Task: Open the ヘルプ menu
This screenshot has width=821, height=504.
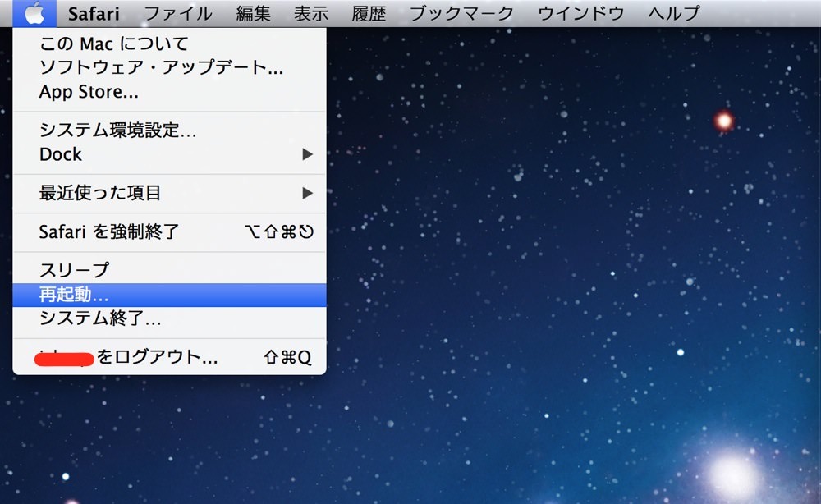Action: [x=674, y=14]
